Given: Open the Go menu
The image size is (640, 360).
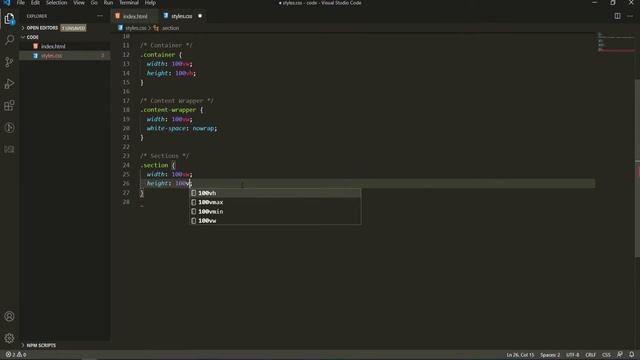Looking at the screenshot, I should 94,3.
